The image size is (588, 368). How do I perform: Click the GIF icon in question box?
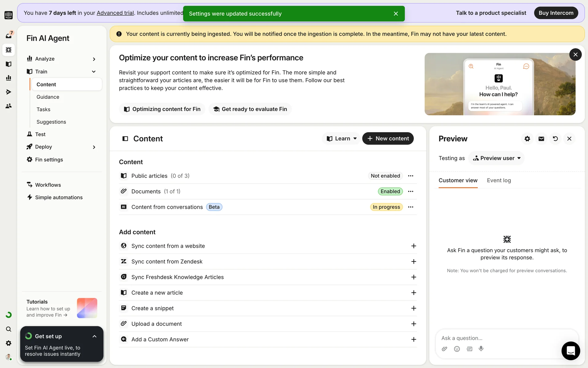[x=469, y=349]
